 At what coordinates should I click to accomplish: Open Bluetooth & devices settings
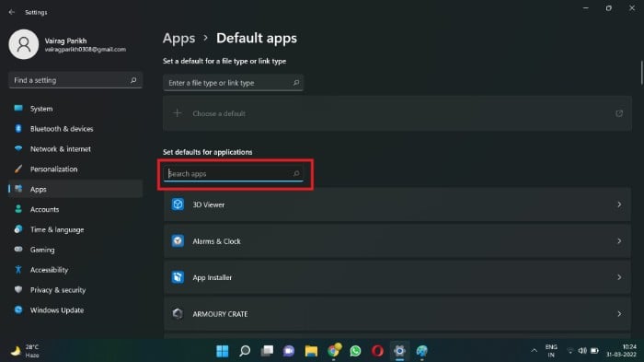tap(75, 129)
